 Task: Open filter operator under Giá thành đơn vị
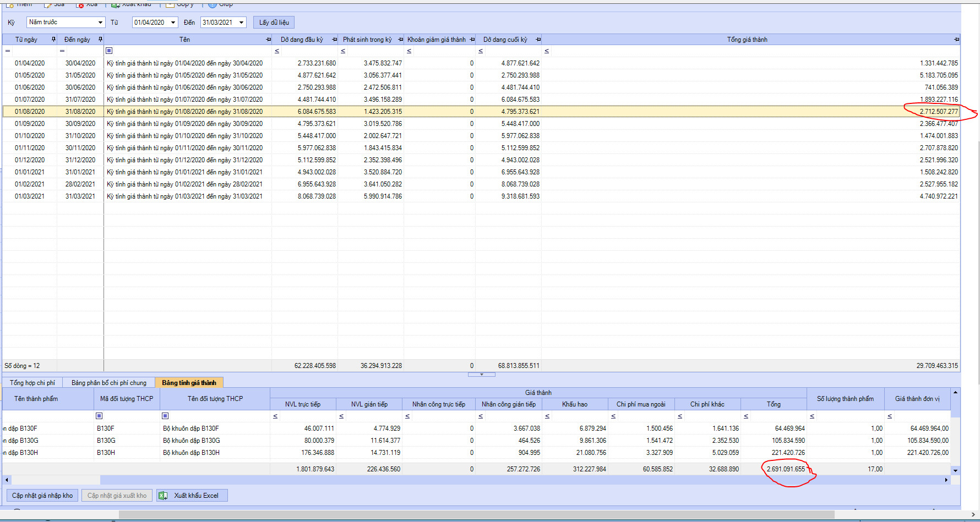tap(890, 416)
